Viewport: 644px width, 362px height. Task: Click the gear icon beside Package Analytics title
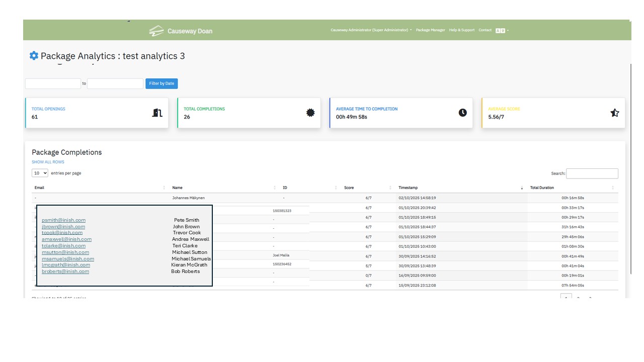[x=34, y=56]
